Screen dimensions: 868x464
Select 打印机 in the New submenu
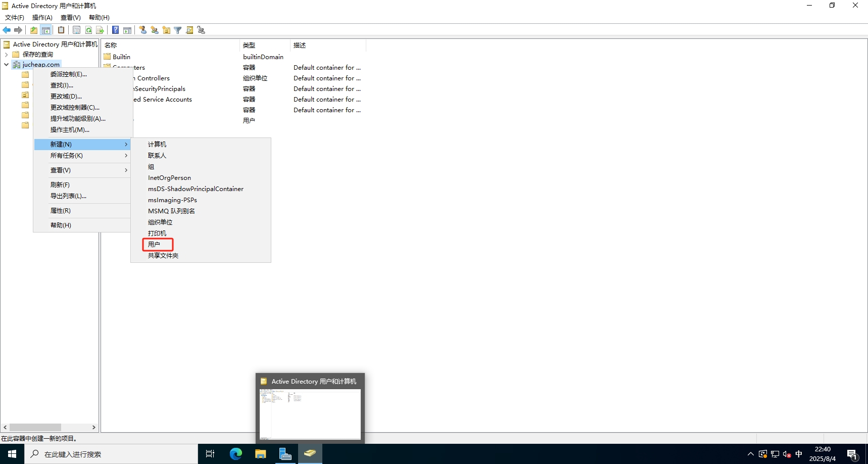point(201,234)
